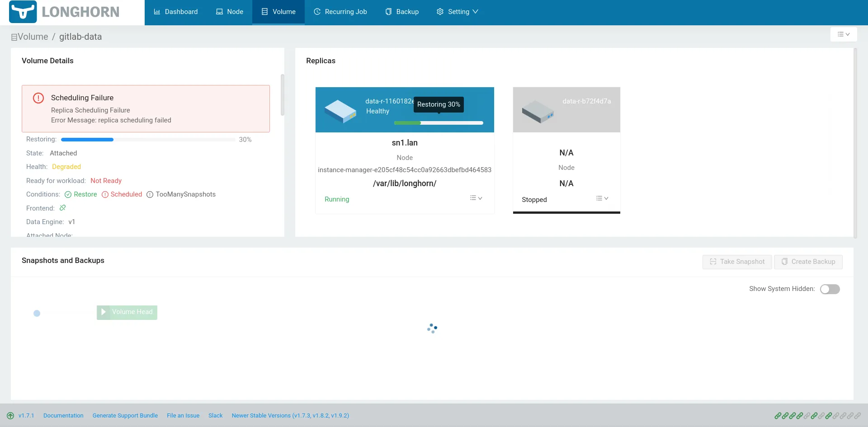Click the Volume Head marker
The image size is (868, 427).
pos(127,312)
